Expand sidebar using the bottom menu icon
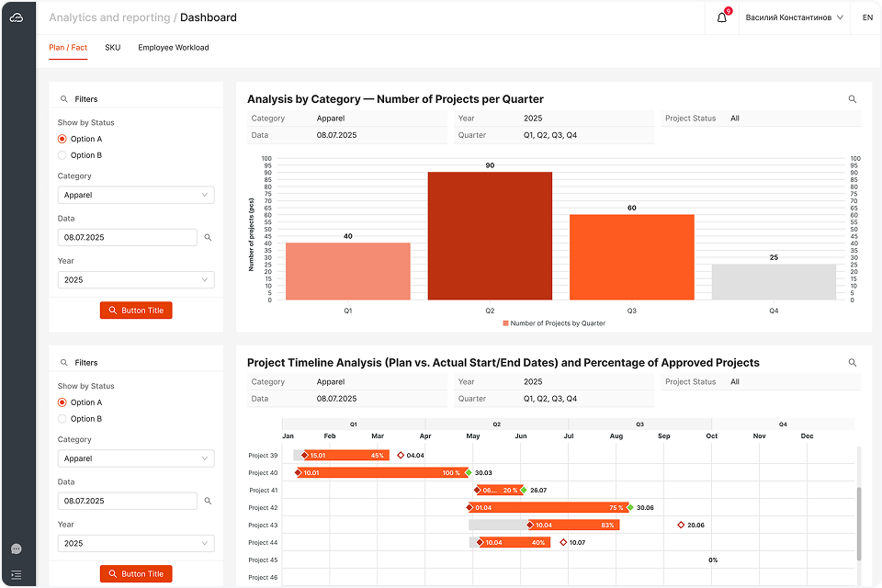 coord(17,574)
